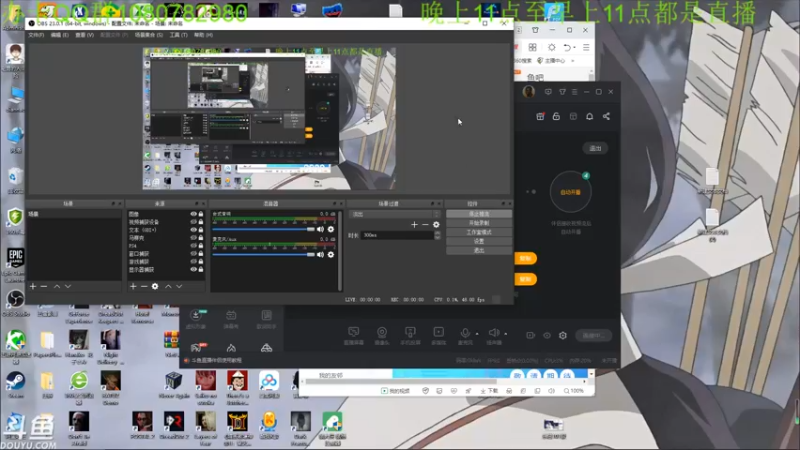The height and width of the screenshot is (450, 800).
Task: Click the 多媒体 multimedia icon in Douyu
Action: (x=439, y=332)
